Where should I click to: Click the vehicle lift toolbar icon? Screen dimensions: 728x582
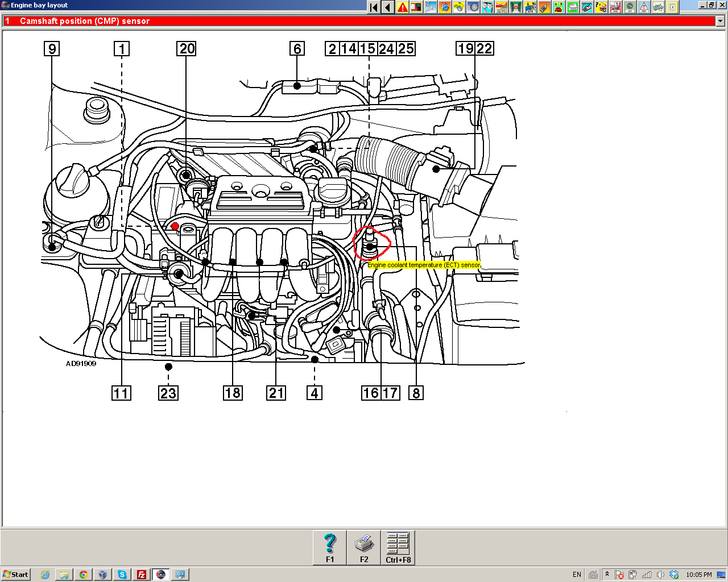516,7
